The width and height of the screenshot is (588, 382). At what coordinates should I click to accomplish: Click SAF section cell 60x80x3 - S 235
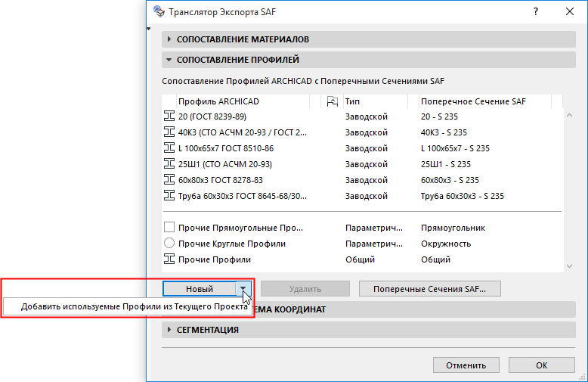pyautogui.click(x=450, y=180)
